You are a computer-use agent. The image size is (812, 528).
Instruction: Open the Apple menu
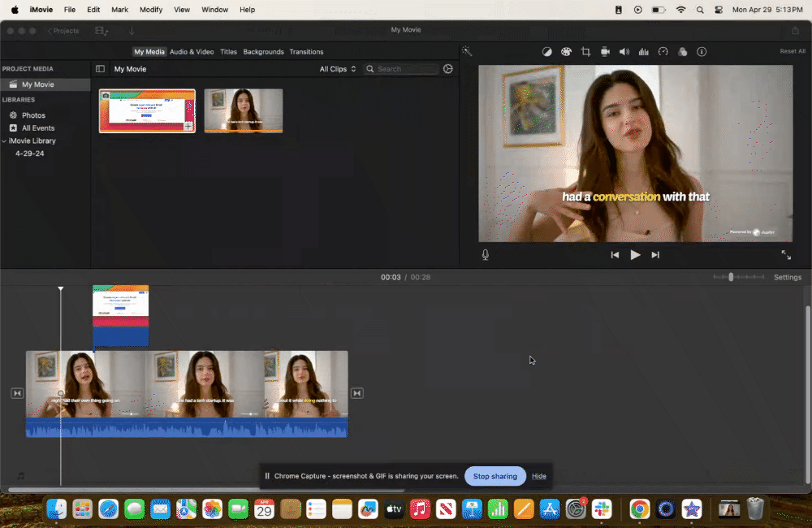tap(15, 9)
